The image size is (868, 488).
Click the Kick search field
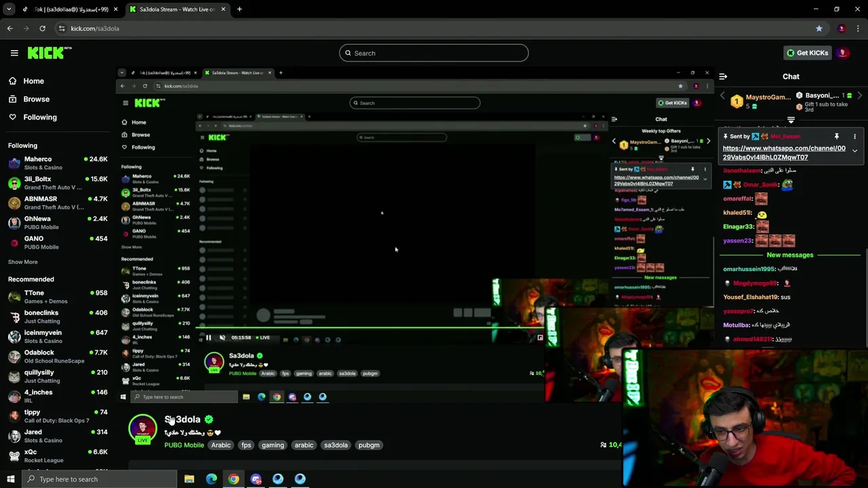pyautogui.click(x=434, y=53)
